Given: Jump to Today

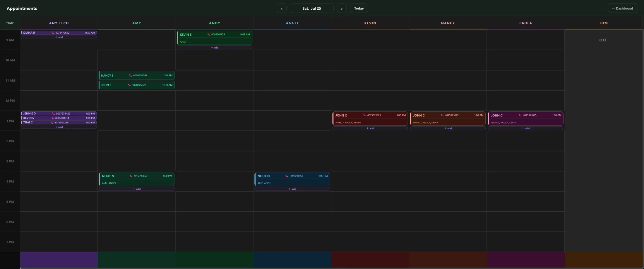Looking at the screenshot, I should pos(359,8).
